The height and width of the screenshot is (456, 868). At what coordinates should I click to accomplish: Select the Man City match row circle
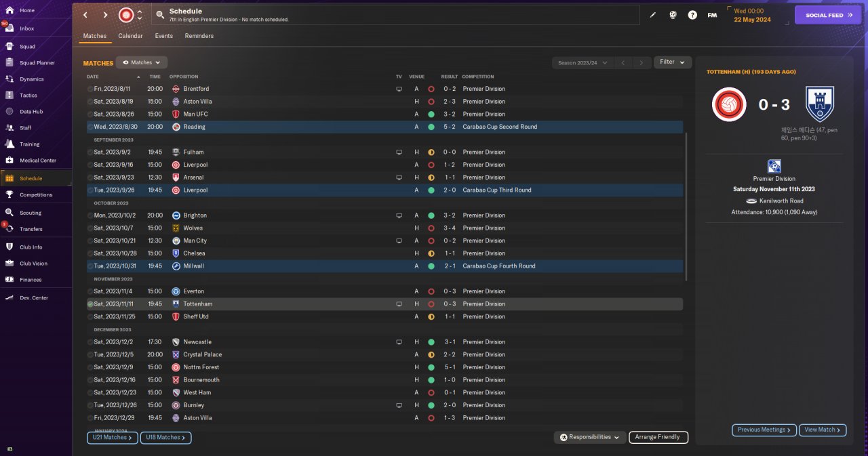coord(90,241)
